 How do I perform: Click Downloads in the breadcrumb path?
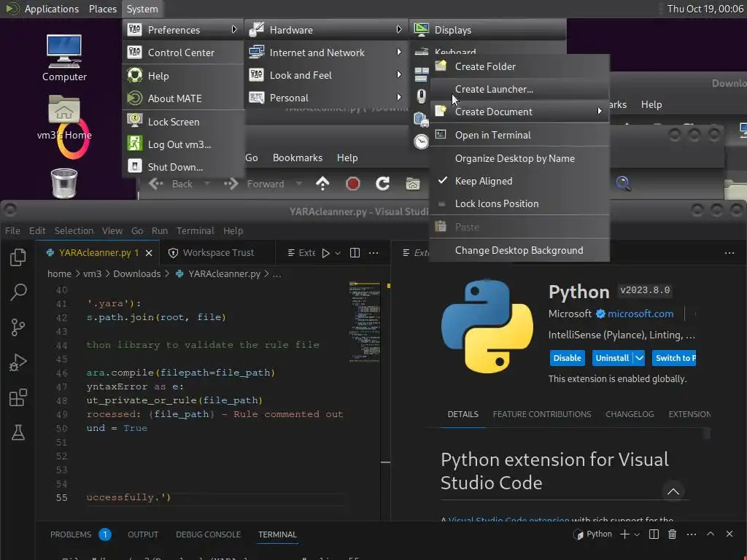tap(136, 274)
